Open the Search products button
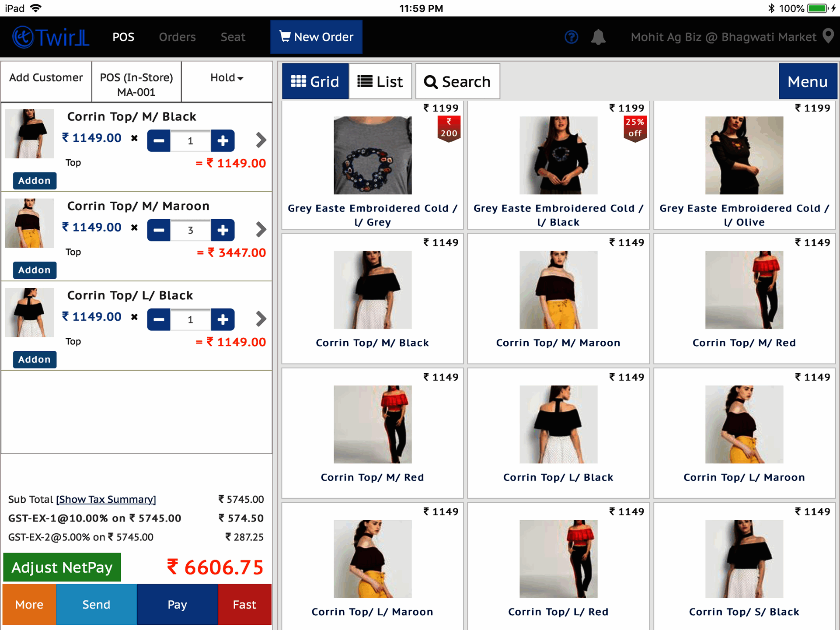 click(457, 81)
